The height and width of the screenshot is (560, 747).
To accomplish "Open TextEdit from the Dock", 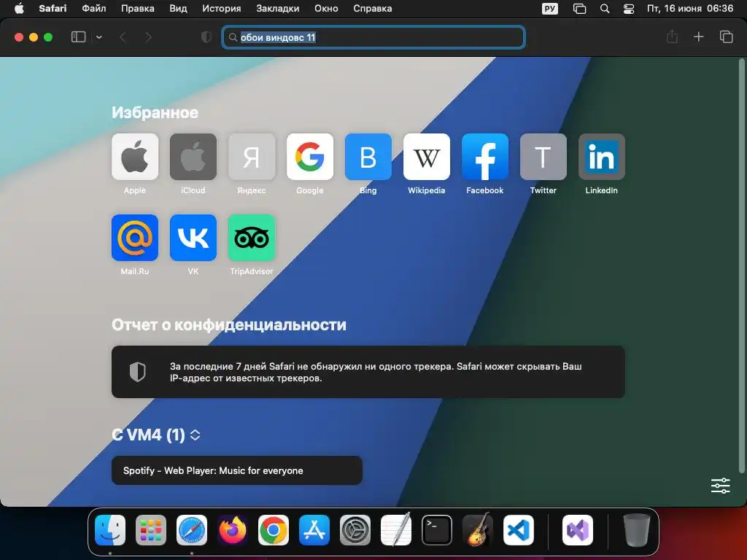I will 396,529.
